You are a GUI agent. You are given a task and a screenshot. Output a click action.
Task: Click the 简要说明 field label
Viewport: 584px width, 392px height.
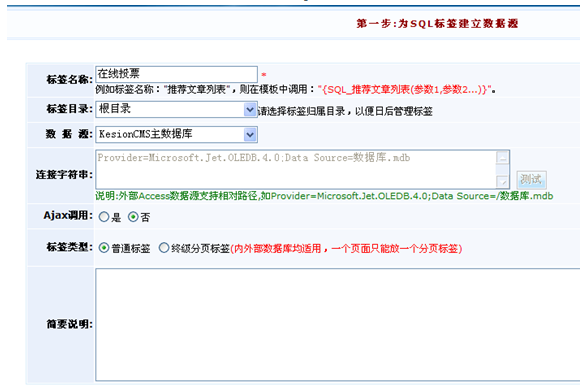69,325
